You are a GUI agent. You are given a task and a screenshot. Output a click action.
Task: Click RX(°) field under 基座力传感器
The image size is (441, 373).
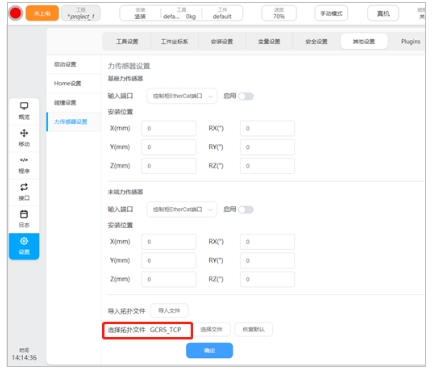coord(267,128)
